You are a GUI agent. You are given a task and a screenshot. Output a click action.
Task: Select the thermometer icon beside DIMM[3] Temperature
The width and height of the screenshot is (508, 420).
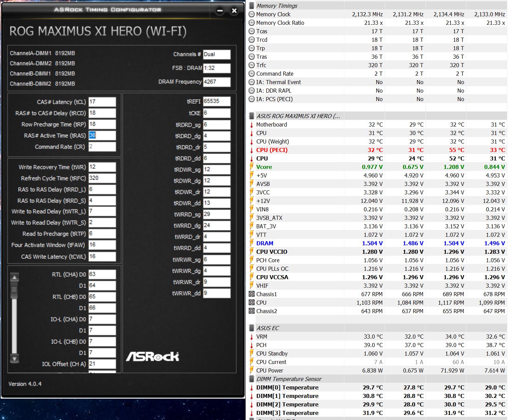[x=252, y=413]
